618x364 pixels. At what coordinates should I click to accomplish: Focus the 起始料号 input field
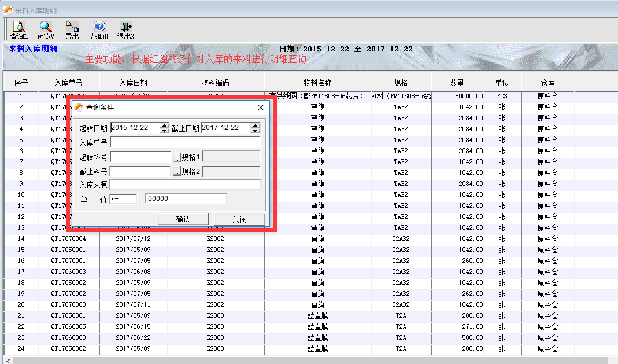140,157
